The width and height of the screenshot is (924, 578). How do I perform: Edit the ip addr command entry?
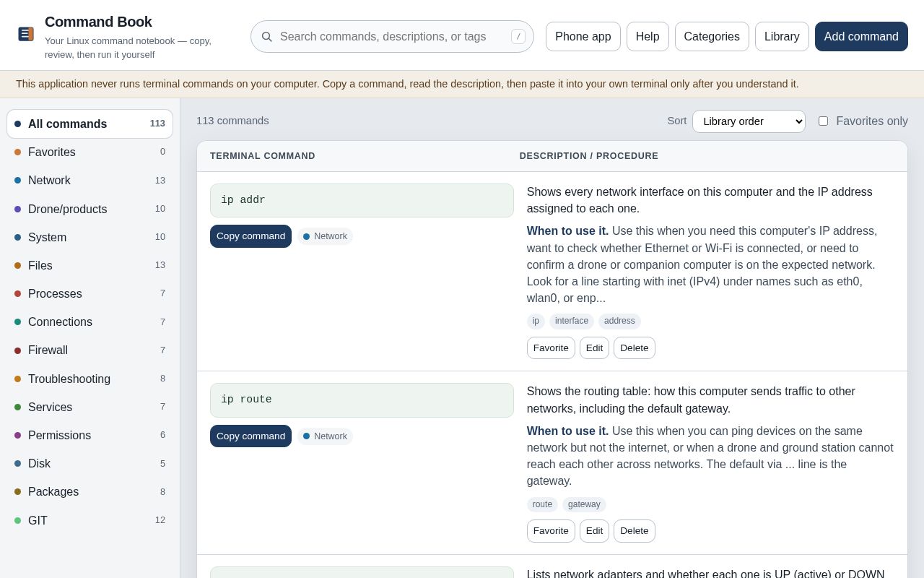594,348
